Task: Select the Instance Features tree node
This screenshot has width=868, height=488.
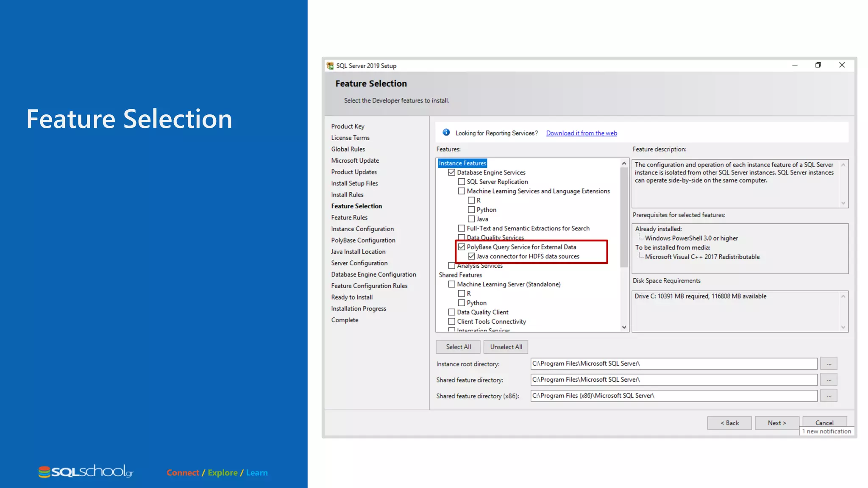Action: (462, 163)
